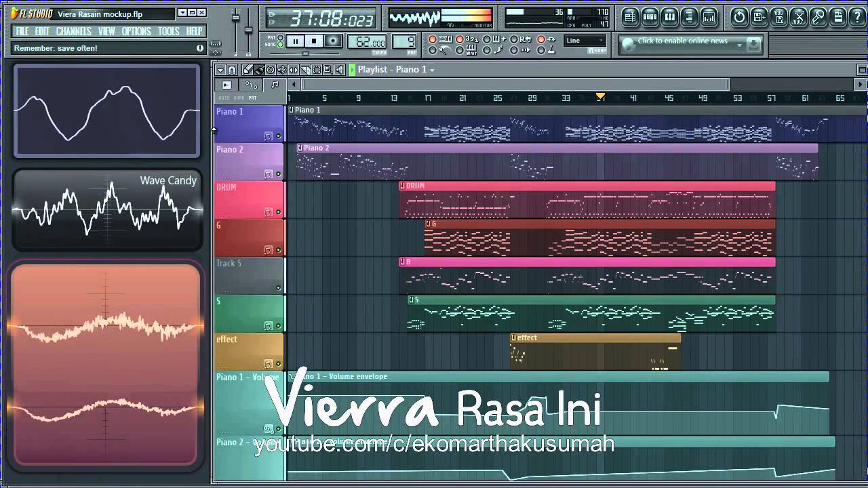Toggle typing keyboard to piano
This screenshot has height=488, width=868.
(433, 40)
